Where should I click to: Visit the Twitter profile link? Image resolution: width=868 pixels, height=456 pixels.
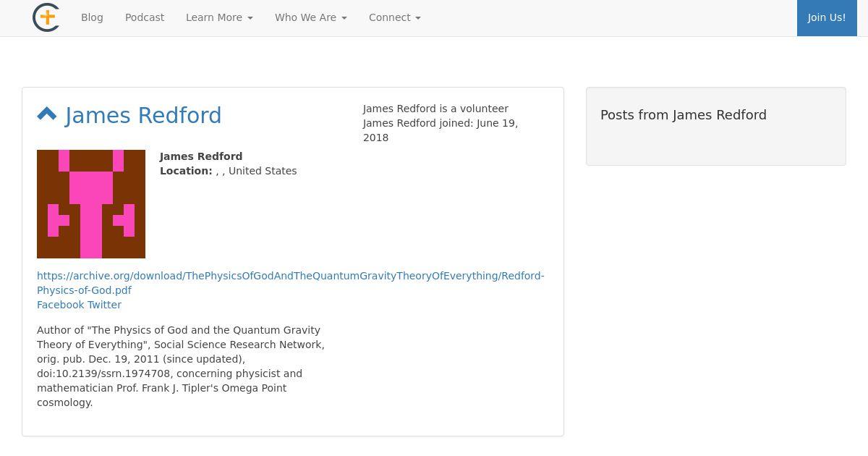(x=104, y=305)
